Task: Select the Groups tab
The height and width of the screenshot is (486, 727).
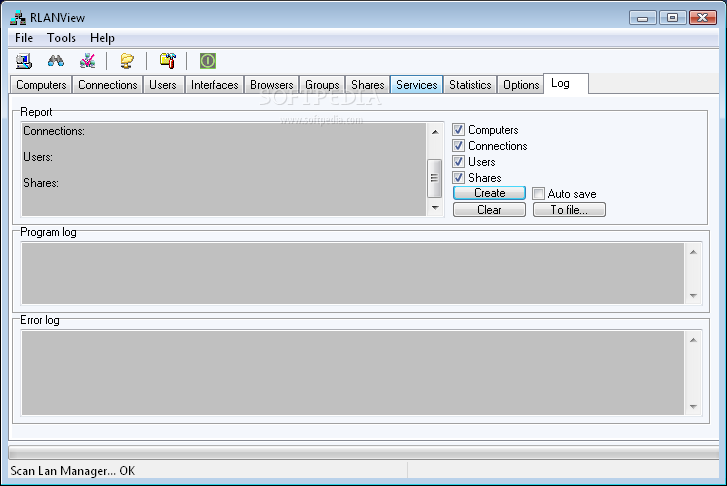Action: (x=322, y=85)
